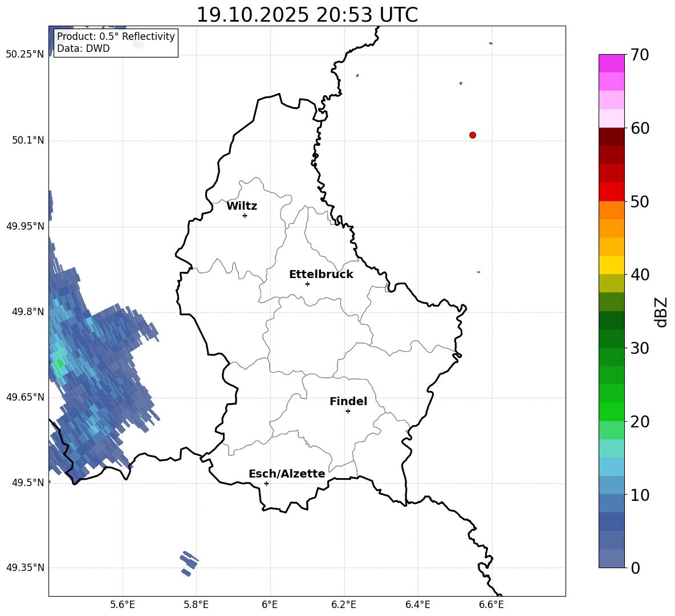Click the 5.8°E longitude label
Viewport: 675px width, 616px height.
(196, 605)
